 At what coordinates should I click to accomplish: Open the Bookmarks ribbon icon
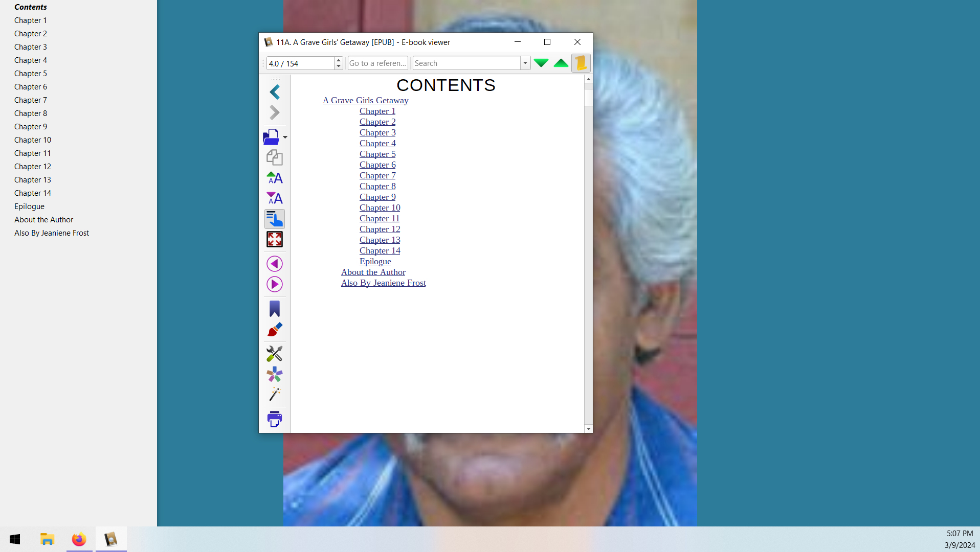[275, 309]
